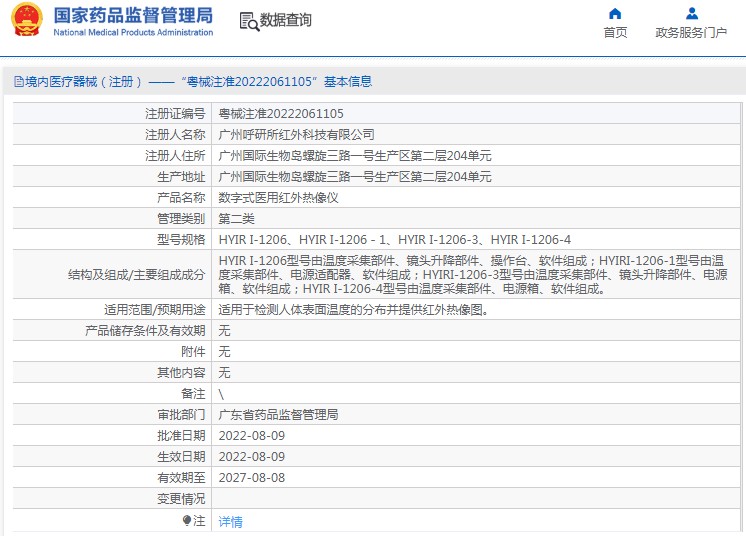This screenshot has width=746, height=536.
Task: Click the document icon before 境内医疗器械
Action: point(17,82)
